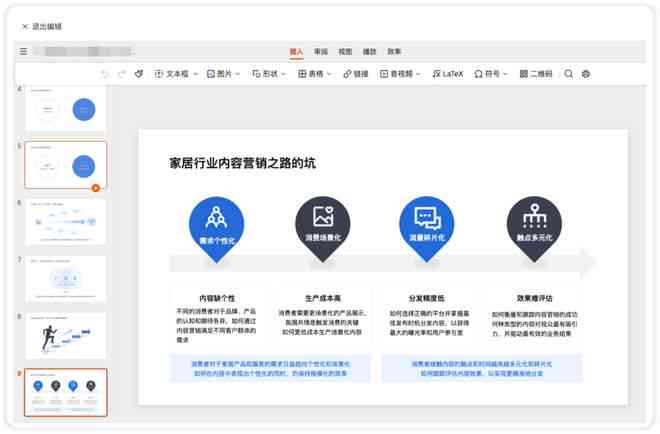
Task: Insert a LaTeX formula
Action: (x=447, y=74)
